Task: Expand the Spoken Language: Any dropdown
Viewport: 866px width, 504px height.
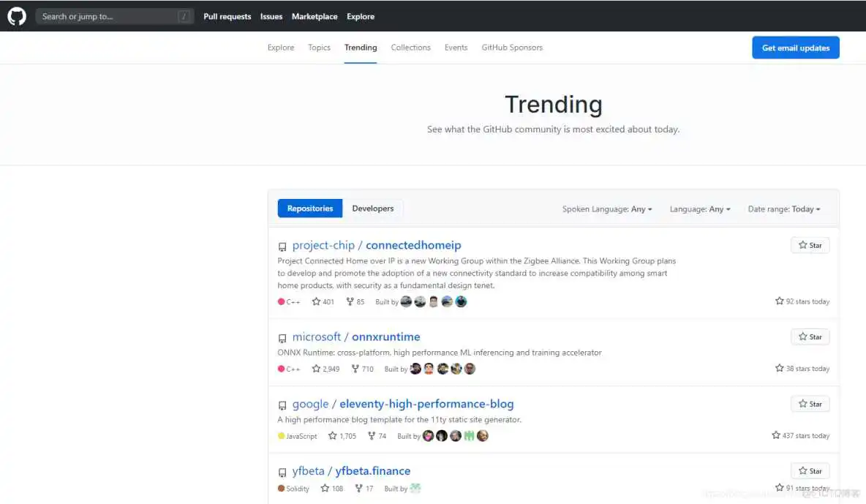Action: pyautogui.click(x=607, y=209)
